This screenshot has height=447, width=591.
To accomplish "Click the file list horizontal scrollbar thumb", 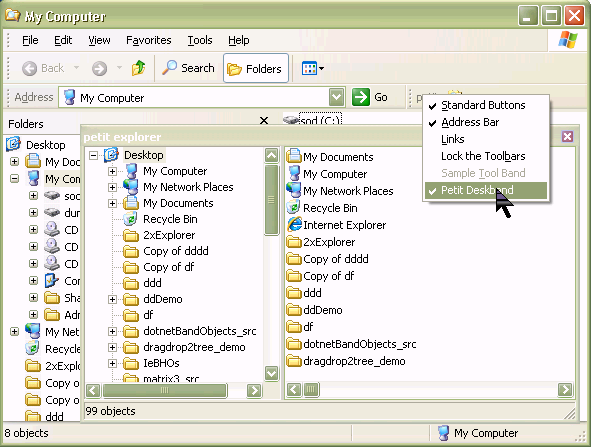I will tap(311, 389).
